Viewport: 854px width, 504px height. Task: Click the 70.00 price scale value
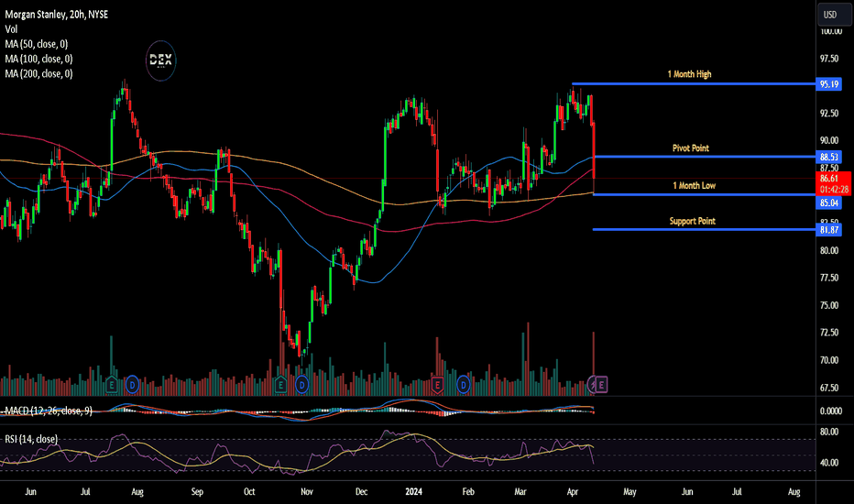[x=829, y=360]
